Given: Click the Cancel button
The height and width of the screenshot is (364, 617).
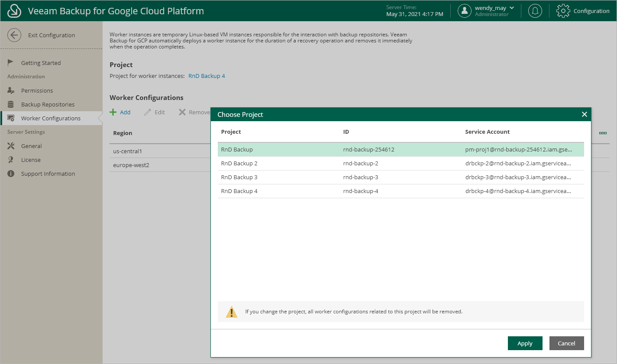Looking at the screenshot, I should click(566, 343).
